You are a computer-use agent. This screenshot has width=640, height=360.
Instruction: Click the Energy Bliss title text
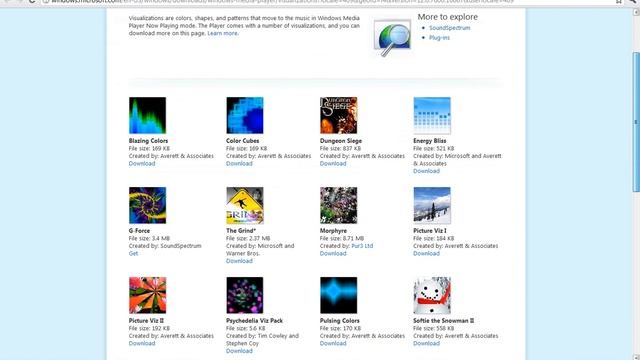pyautogui.click(x=429, y=141)
